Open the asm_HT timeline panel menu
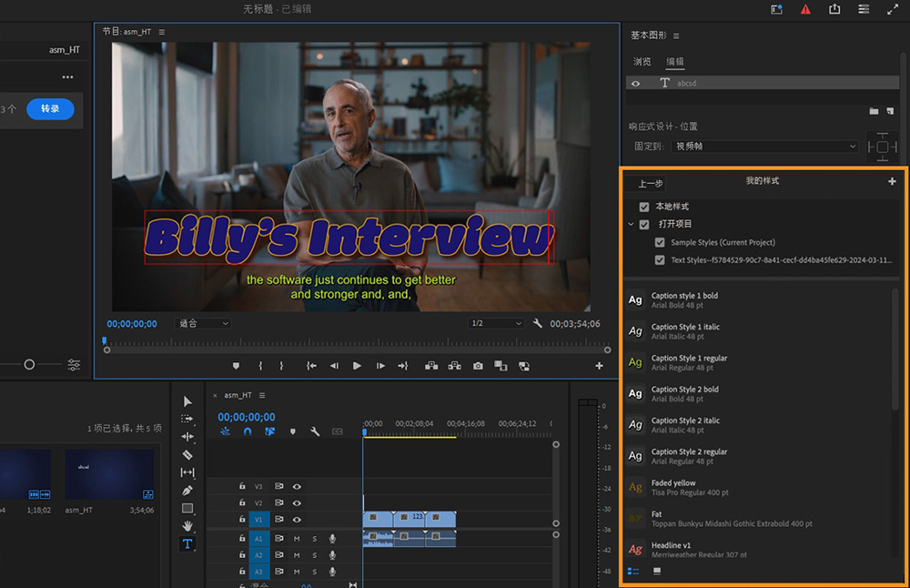 262,395
